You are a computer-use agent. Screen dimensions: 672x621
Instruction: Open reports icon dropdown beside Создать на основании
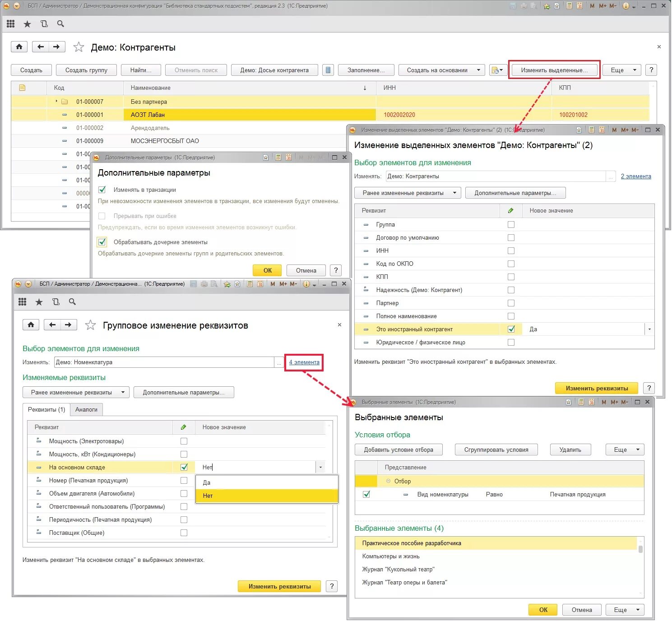[498, 70]
